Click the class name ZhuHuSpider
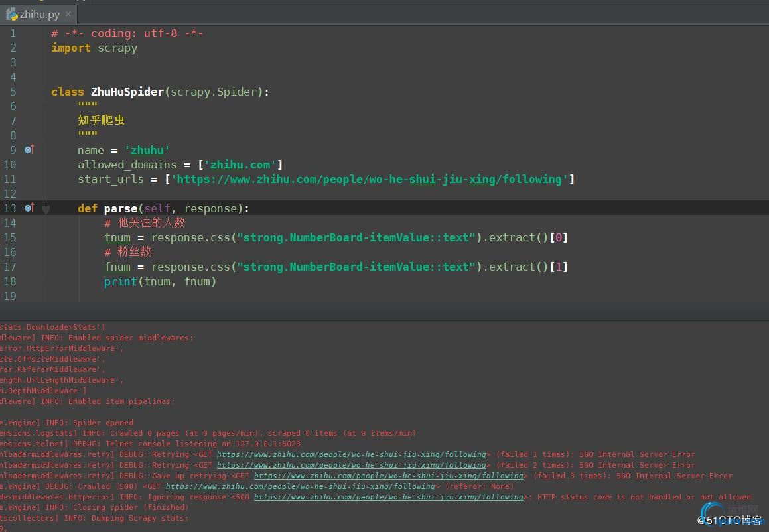The image size is (769, 532). tap(127, 92)
